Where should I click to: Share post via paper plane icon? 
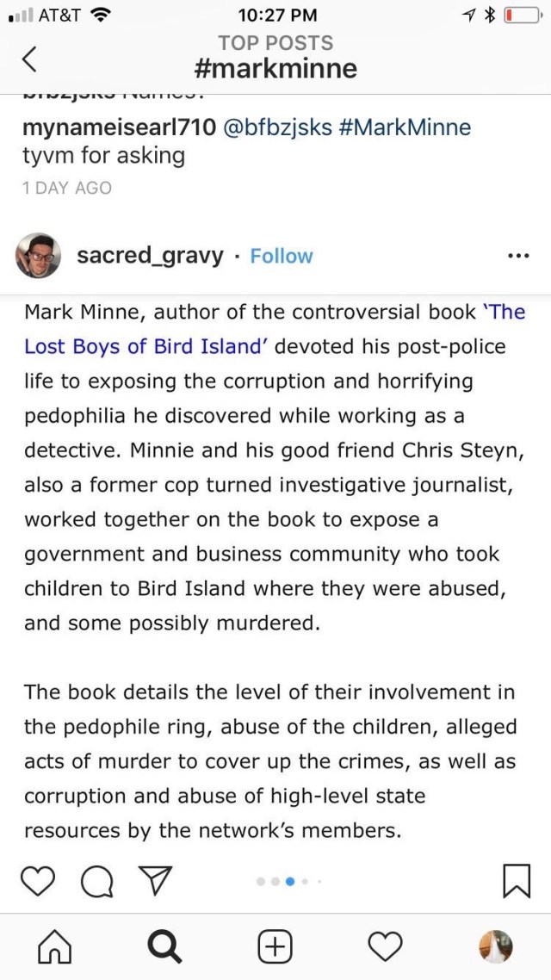coord(155,881)
